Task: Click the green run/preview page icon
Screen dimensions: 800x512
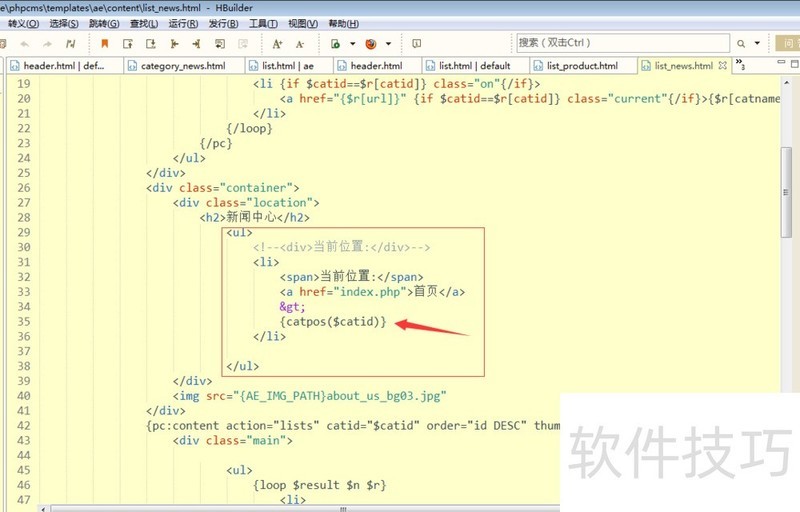Action: coord(335,44)
